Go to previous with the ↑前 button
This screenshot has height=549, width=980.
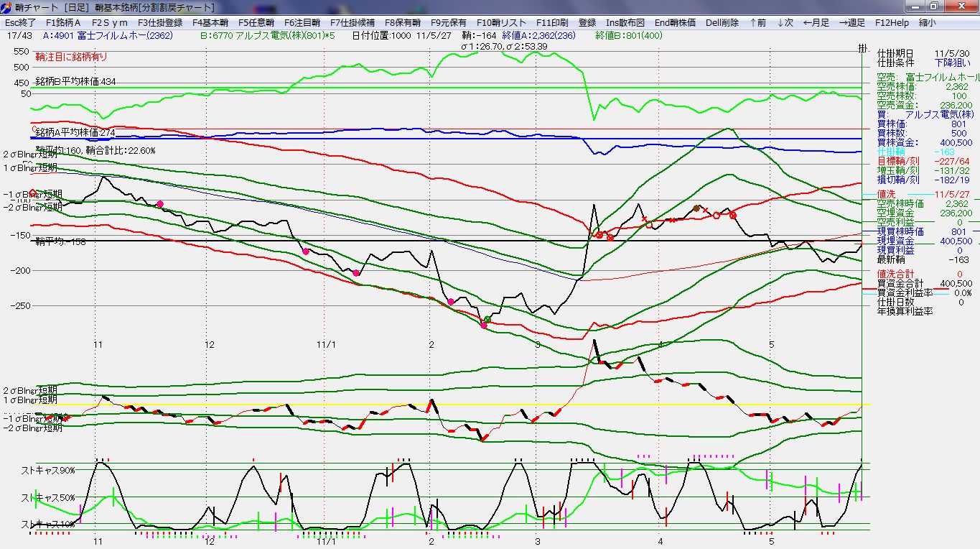tap(757, 22)
